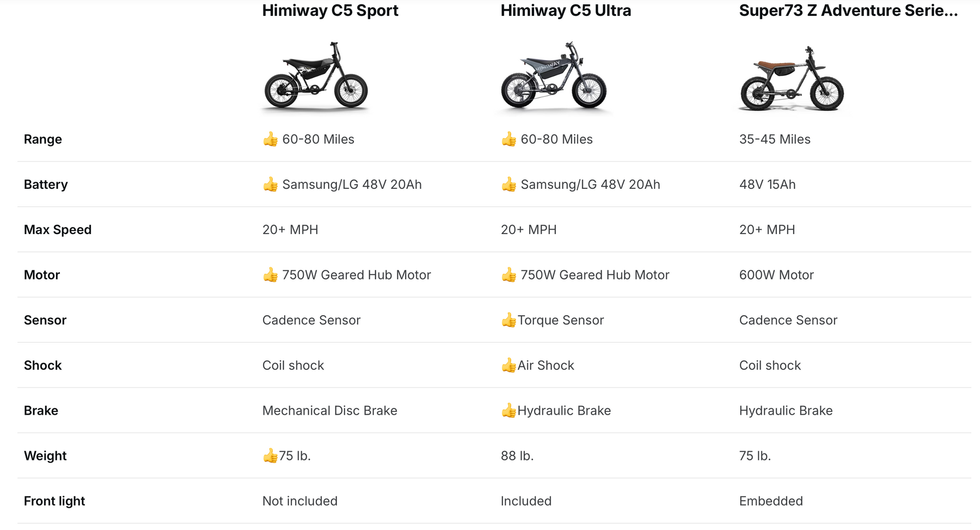Click the Himiway C5 Sport bike image
The height and width of the screenshot is (530, 980).
tap(316, 76)
